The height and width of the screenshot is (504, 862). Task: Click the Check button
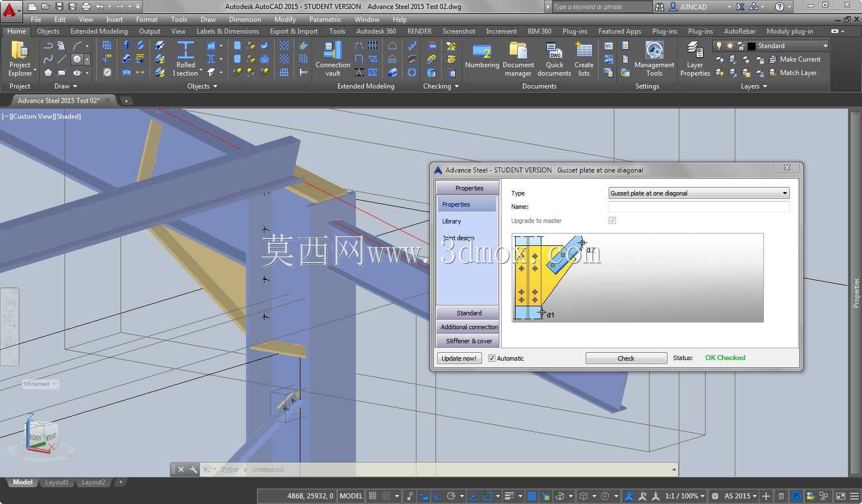click(626, 358)
